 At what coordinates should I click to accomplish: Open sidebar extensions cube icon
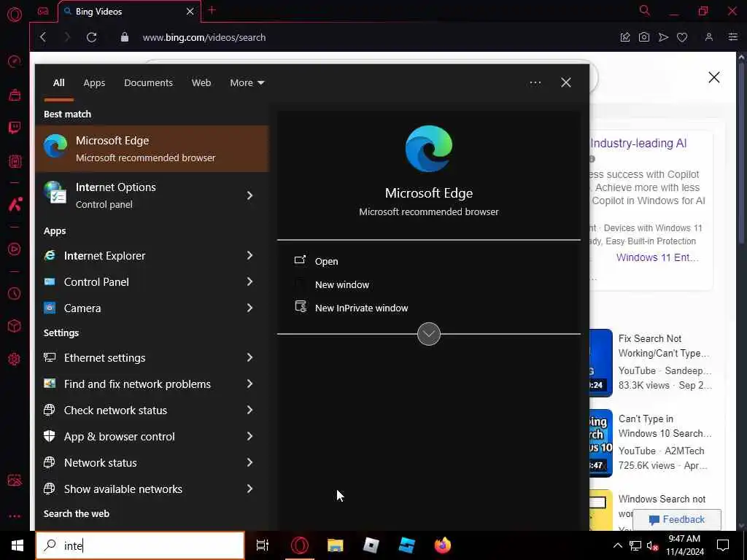click(x=15, y=326)
